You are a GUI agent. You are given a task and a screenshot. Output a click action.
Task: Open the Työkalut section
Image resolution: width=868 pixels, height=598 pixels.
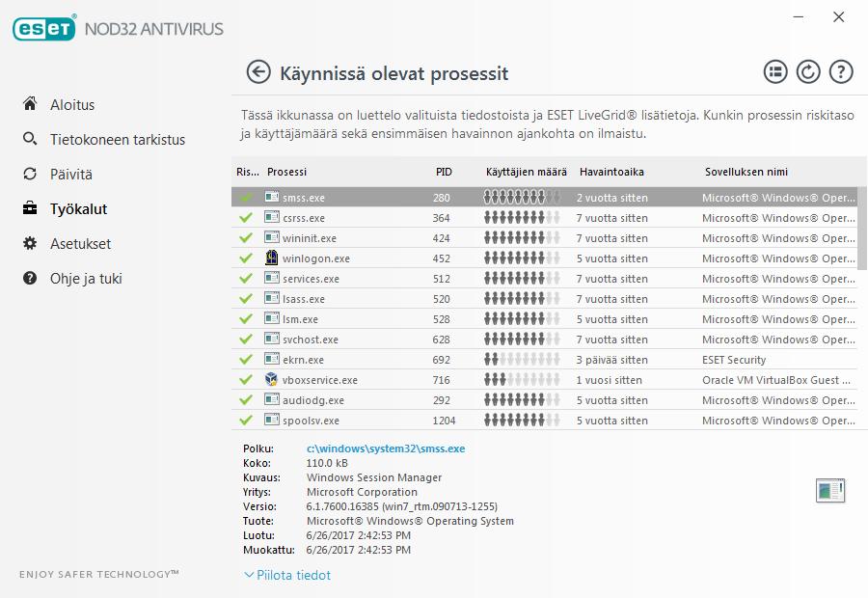coord(79,209)
